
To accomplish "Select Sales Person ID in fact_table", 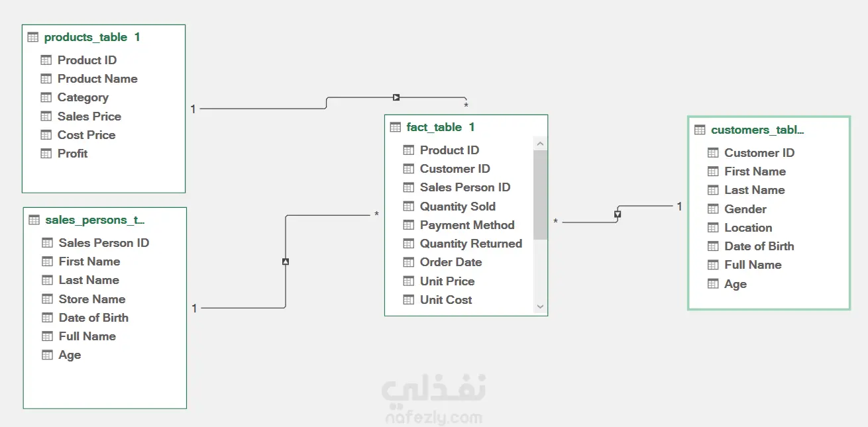I will click(x=465, y=187).
